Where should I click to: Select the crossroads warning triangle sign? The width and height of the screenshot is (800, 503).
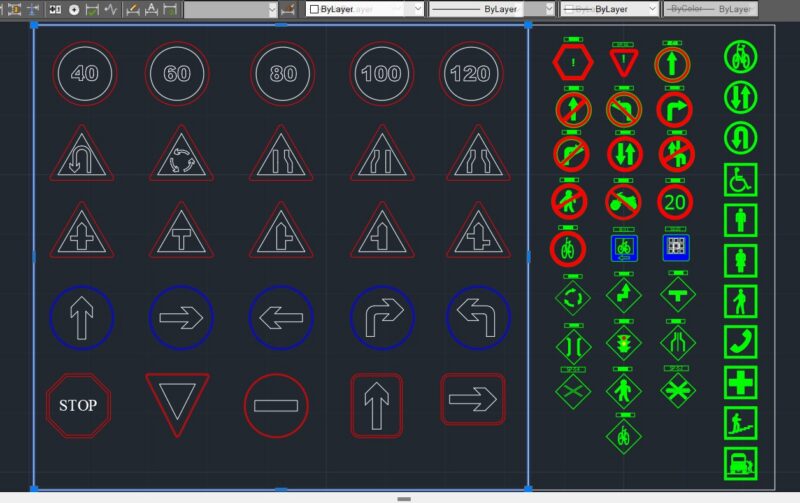[82, 232]
